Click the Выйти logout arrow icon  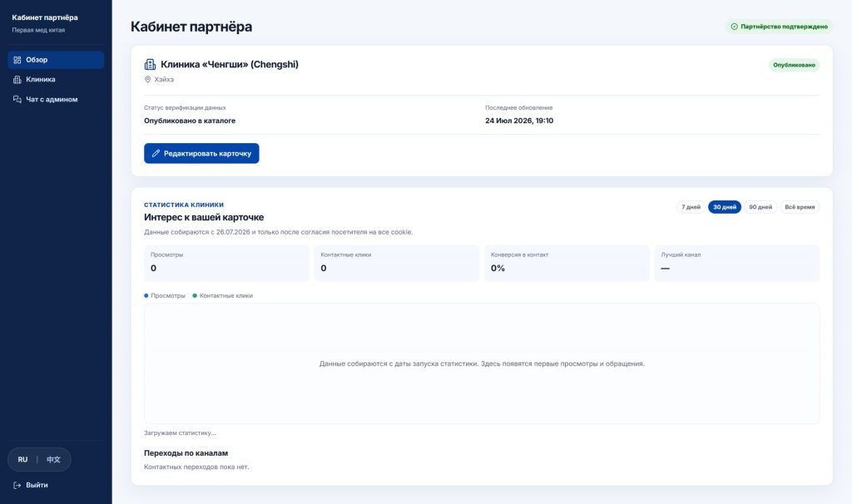point(17,485)
